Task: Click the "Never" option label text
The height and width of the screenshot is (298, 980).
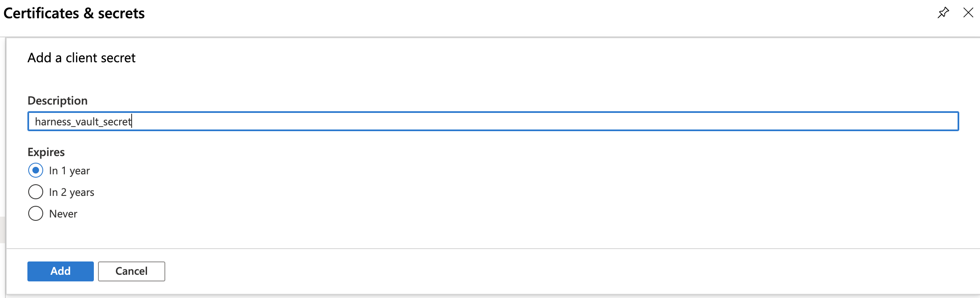Action: (x=63, y=214)
